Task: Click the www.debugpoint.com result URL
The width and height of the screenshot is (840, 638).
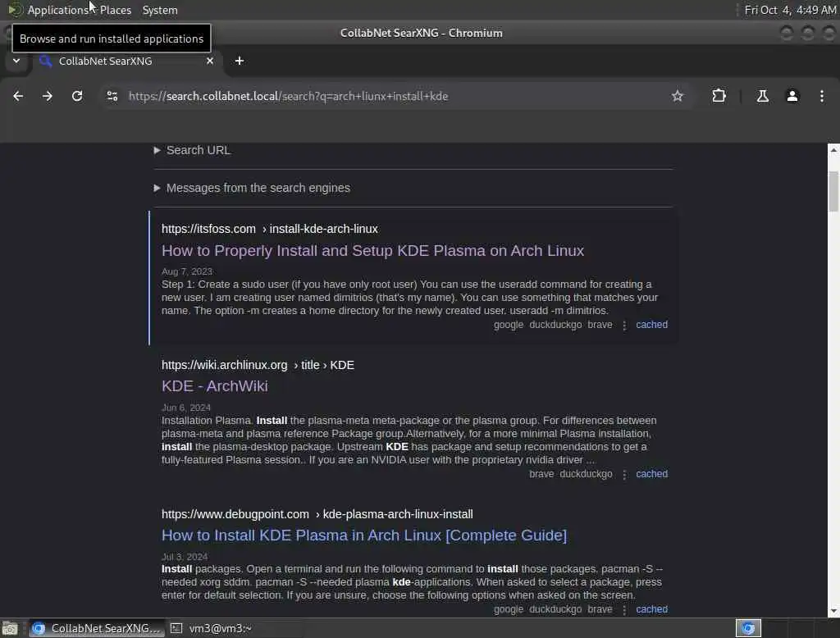Action: 317,514
